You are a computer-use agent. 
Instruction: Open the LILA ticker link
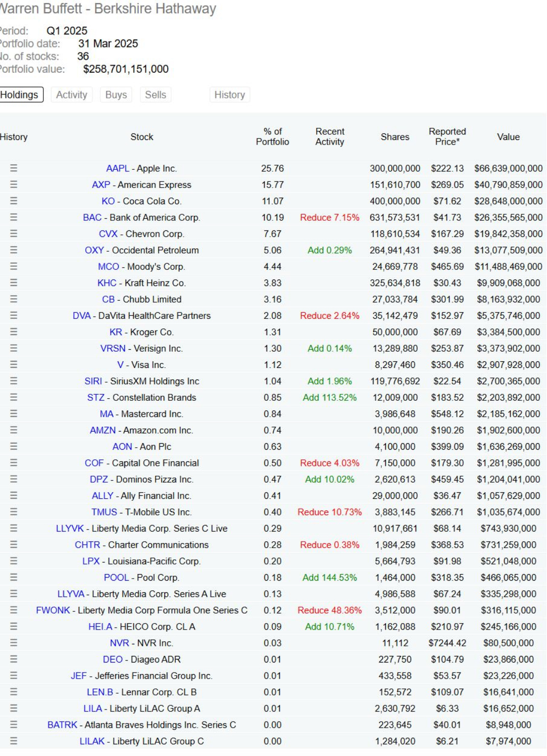93,708
